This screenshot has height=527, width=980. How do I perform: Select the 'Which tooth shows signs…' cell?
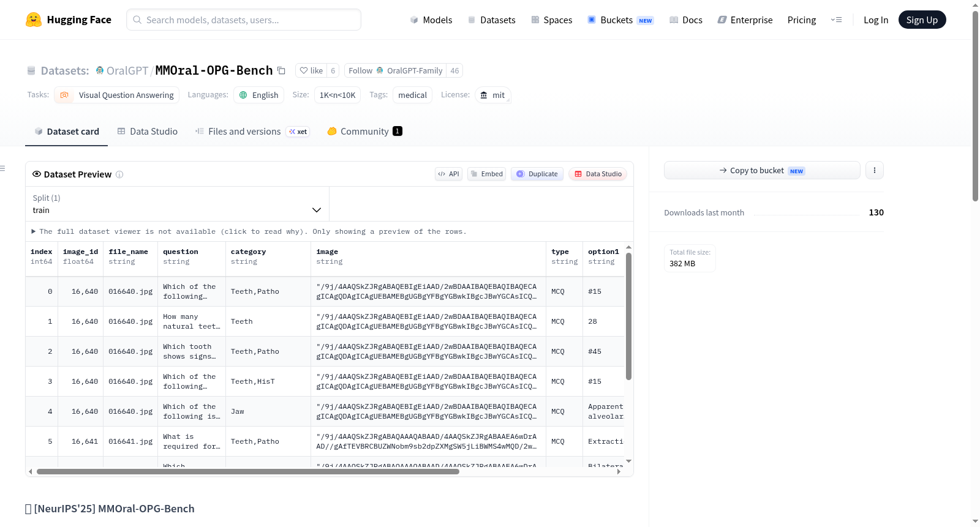click(x=192, y=351)
